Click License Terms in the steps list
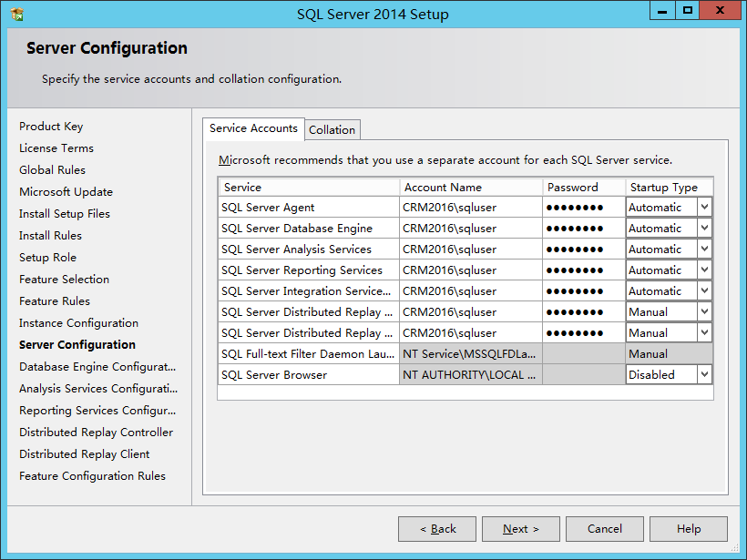Viewport: 747px width, 560px height. pyautogui.click(x=56, y=148)
